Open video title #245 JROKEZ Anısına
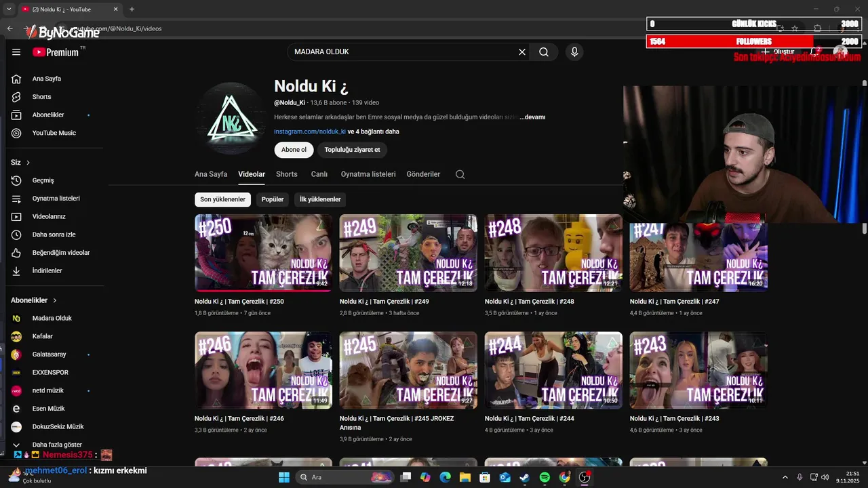 pos(397,423)
